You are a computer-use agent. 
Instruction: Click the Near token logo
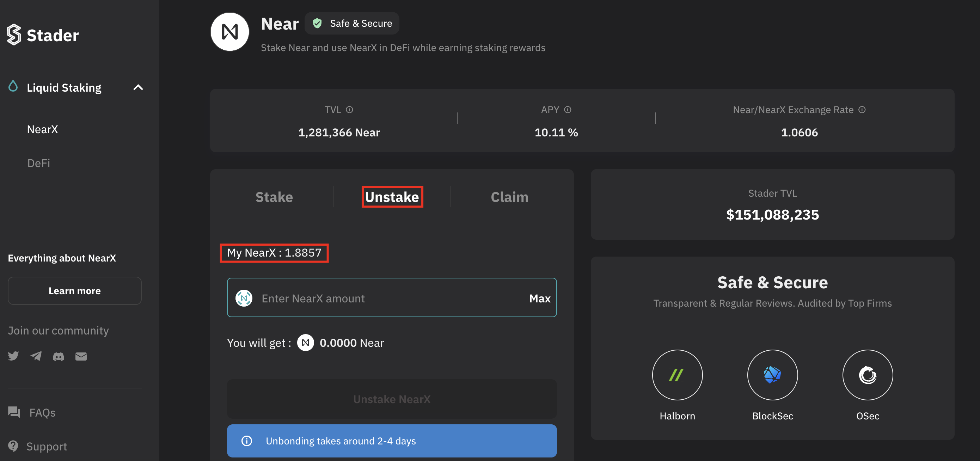tap(230, 32)
